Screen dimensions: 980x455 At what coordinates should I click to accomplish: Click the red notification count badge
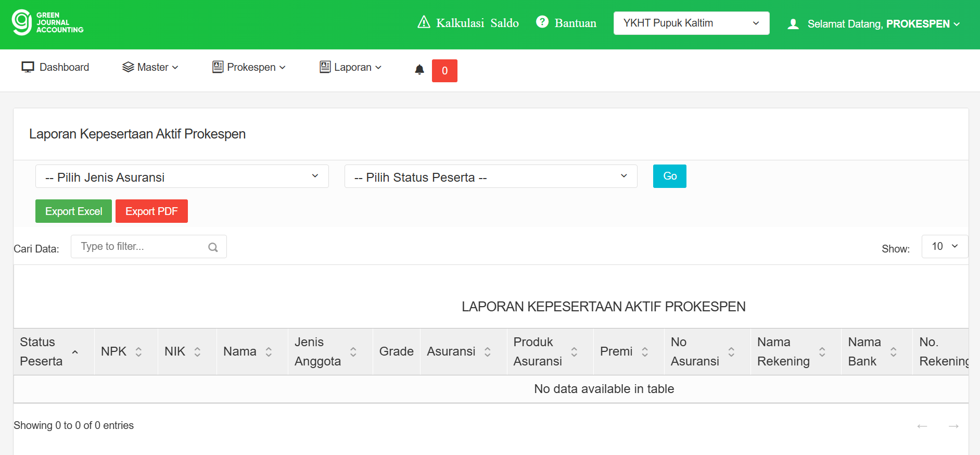(x=444, y=71)
